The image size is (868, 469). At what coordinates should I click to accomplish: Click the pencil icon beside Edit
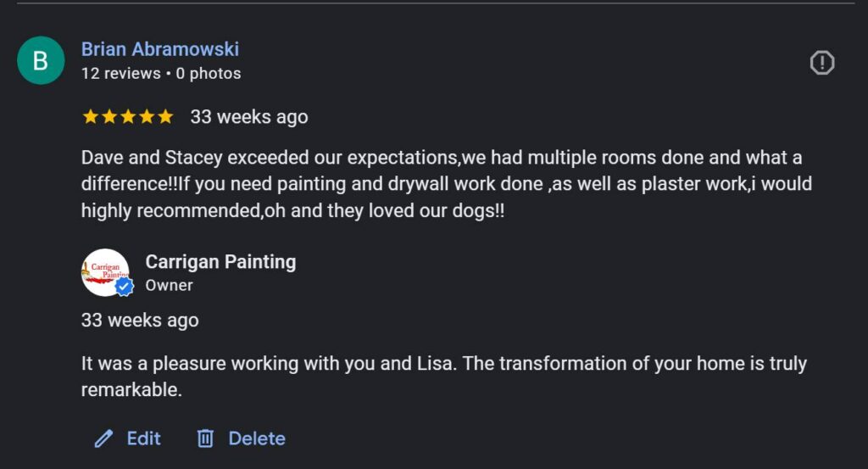pos(103,438)
